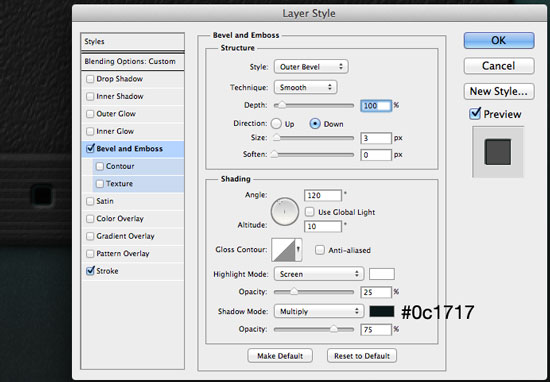Screen dimensions: 550x382
Task: Click the New Style... button
Action: (499, 92)
